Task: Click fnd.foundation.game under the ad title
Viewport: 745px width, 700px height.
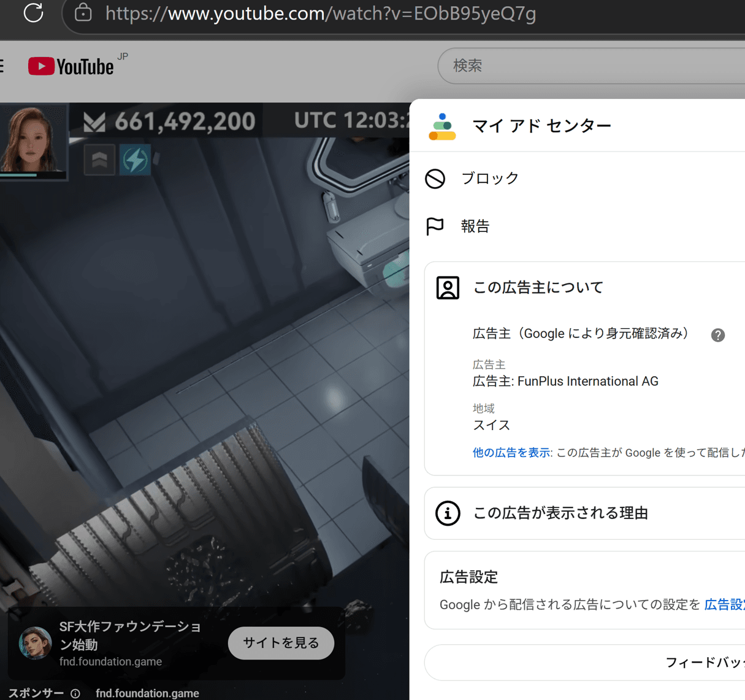Action: [110, 662]
